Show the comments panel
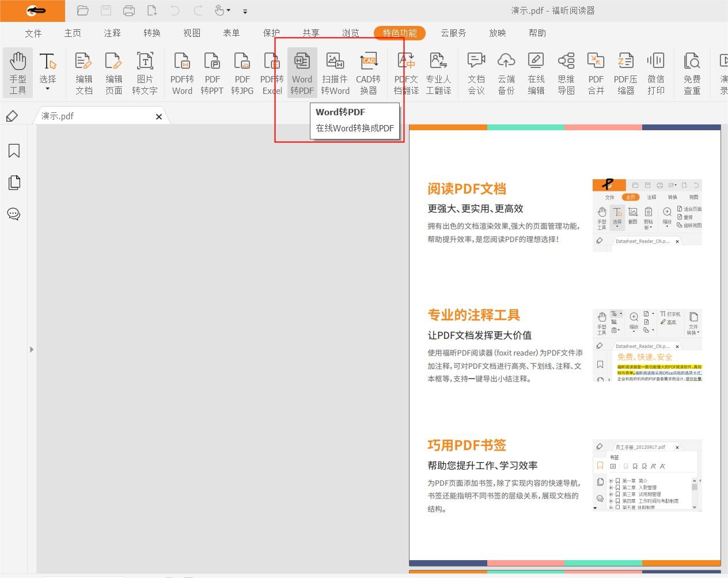Viewport: 728px width, 578px height. [13, 214]
